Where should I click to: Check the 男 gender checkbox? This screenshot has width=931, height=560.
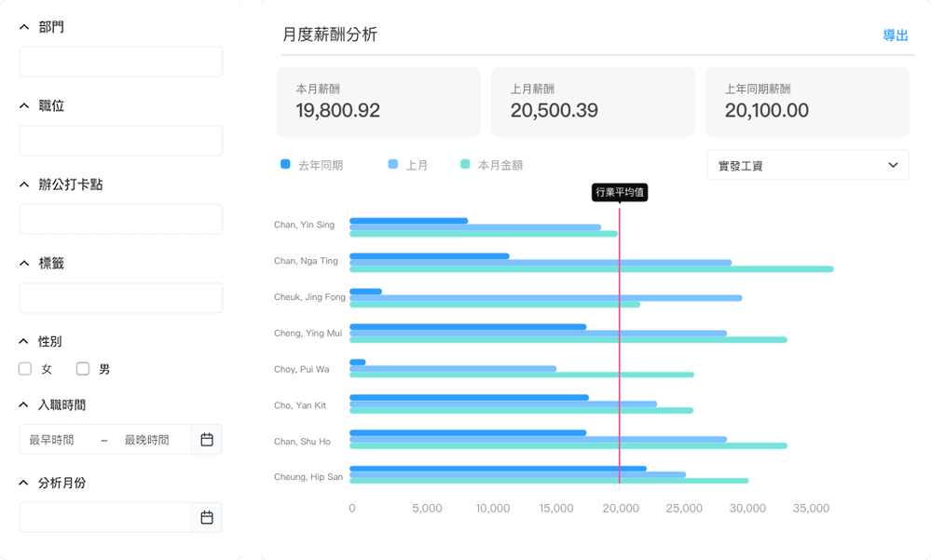83,369
